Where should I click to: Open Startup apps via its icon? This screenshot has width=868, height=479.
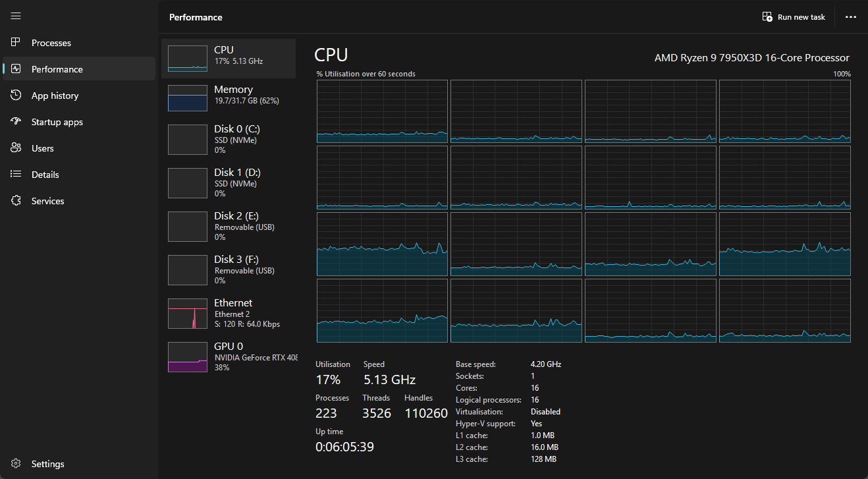click(x=16, y=122)
